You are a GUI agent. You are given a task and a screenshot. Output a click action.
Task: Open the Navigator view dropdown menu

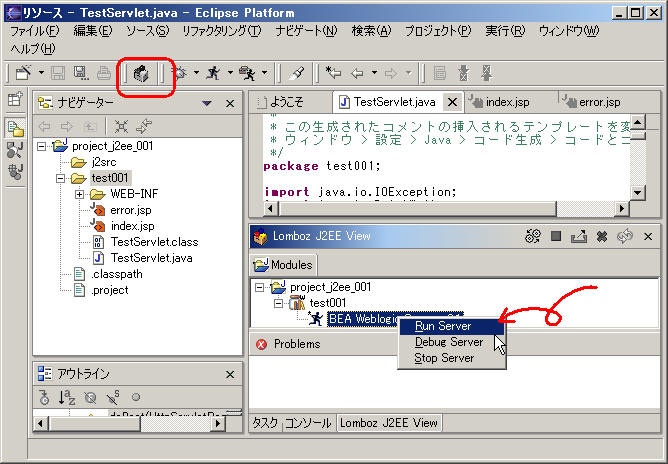coord(206,102)
